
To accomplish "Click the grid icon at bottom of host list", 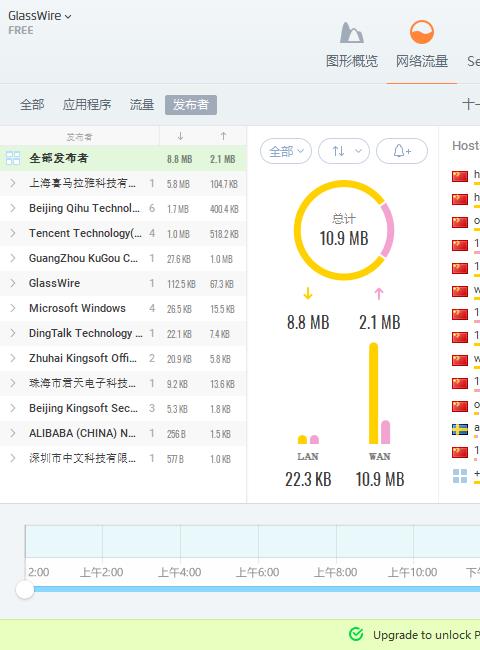I will coord(460,476).
